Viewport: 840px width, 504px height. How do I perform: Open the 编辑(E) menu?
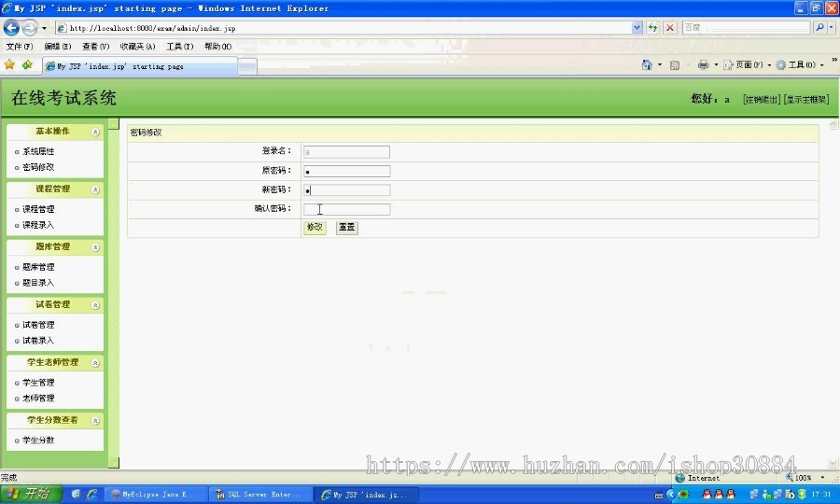tap(57, 47)
